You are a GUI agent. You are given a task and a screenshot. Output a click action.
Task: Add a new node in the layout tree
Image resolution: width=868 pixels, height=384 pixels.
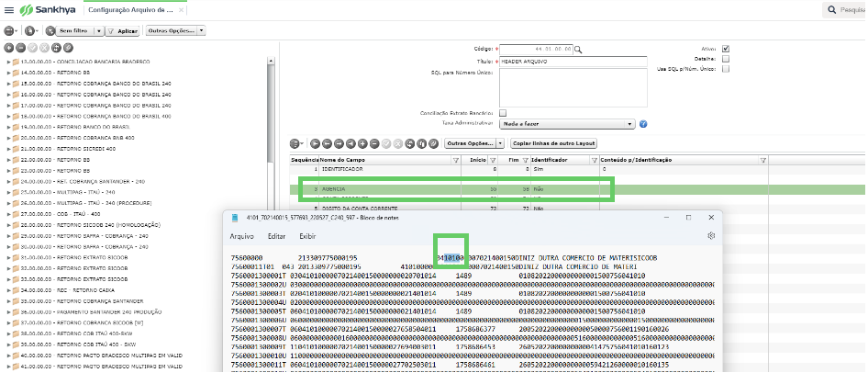[8, 48]
